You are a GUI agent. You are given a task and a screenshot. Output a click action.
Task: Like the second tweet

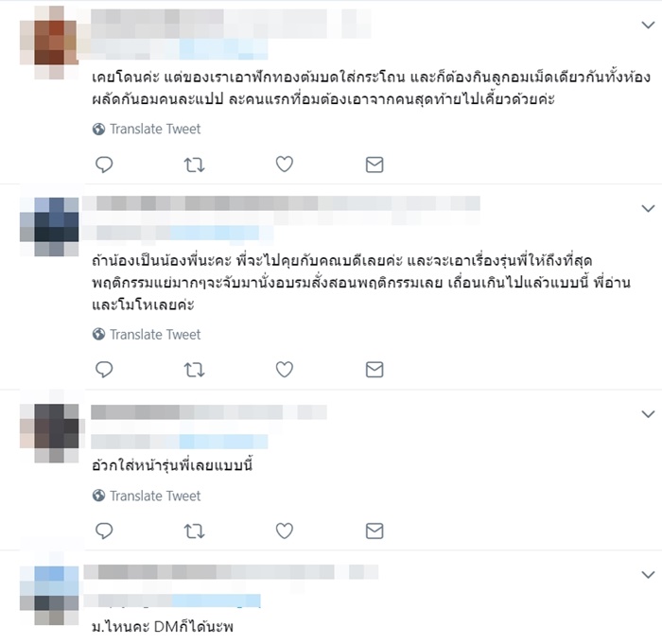coord(284,369)
